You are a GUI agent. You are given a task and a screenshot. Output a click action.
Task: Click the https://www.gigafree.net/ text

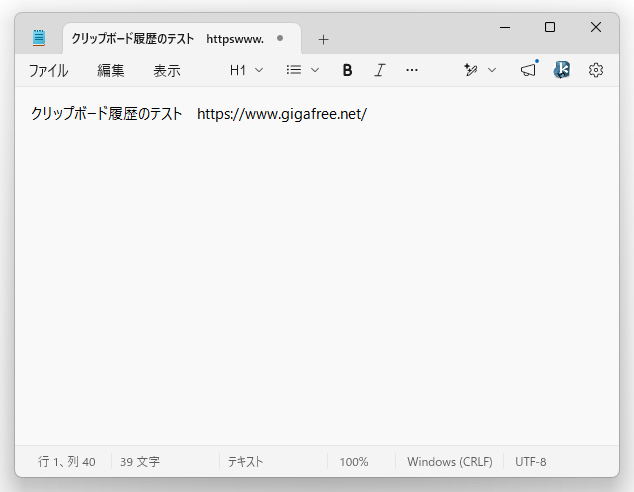[282, 114]
